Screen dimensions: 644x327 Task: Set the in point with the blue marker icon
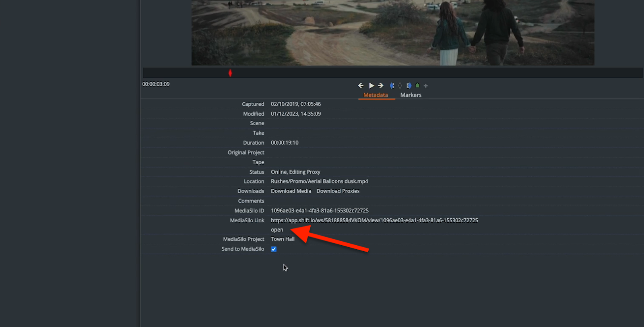tap(392, 85)
